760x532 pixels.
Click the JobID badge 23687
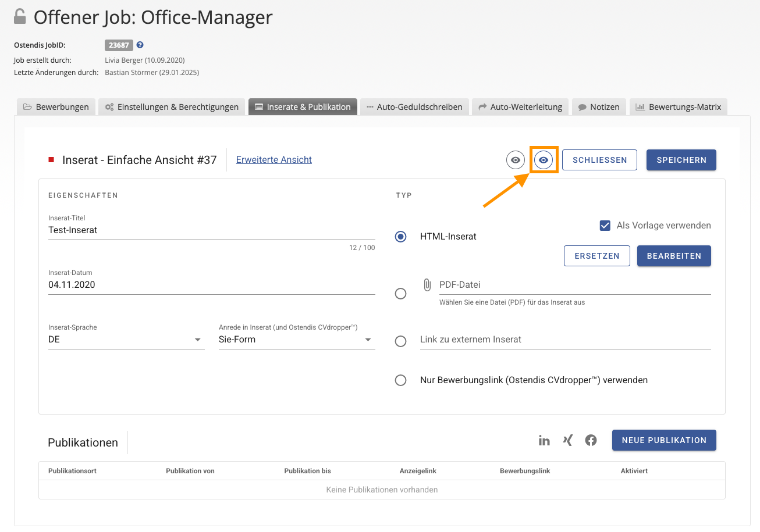119,45
